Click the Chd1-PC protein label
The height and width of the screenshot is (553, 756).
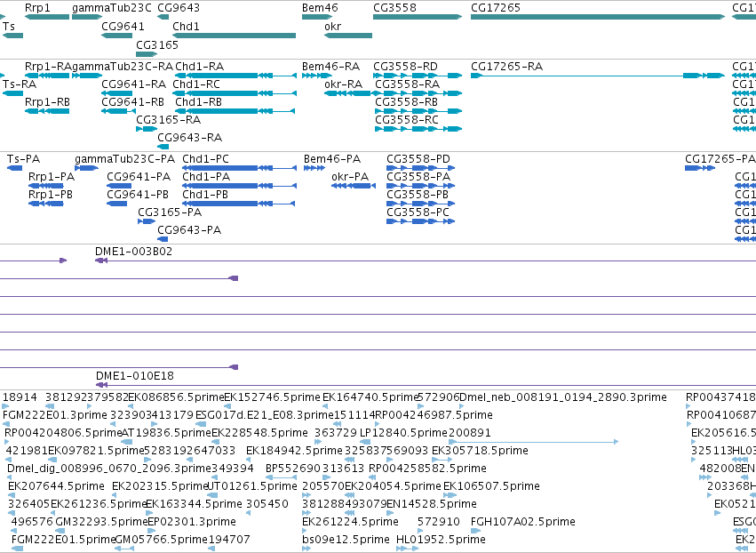205,159
